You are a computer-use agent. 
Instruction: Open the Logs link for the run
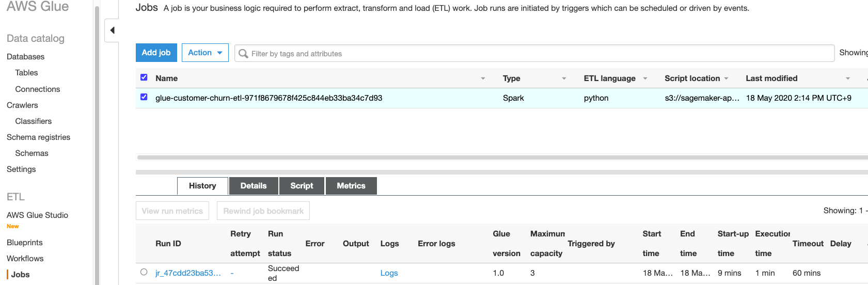[x=389, y=273]
